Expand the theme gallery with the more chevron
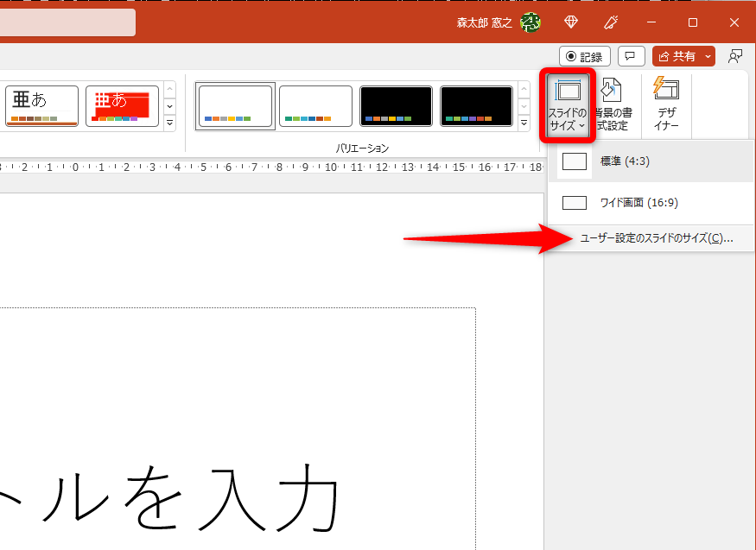The image size is (756, 550). pos(170,123)
